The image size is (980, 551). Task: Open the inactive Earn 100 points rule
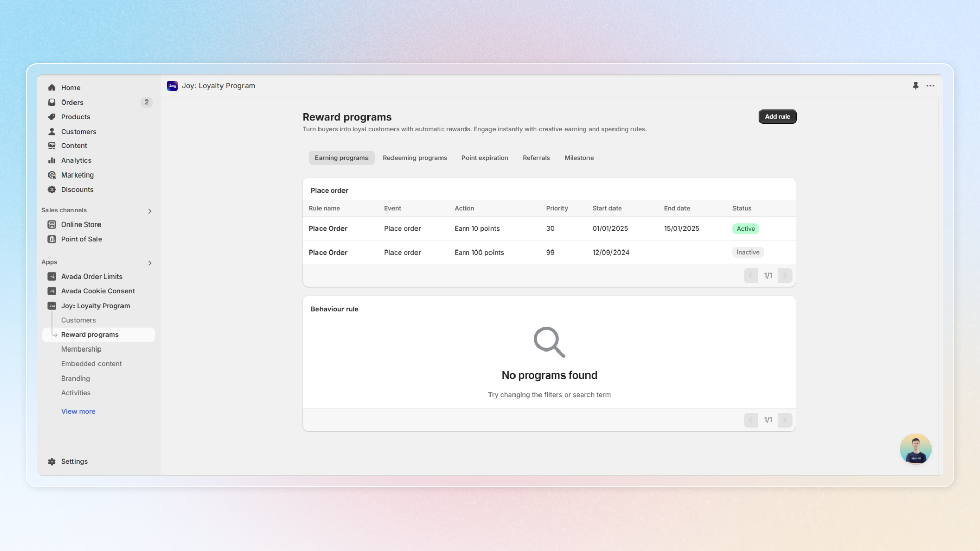[328, 252]
